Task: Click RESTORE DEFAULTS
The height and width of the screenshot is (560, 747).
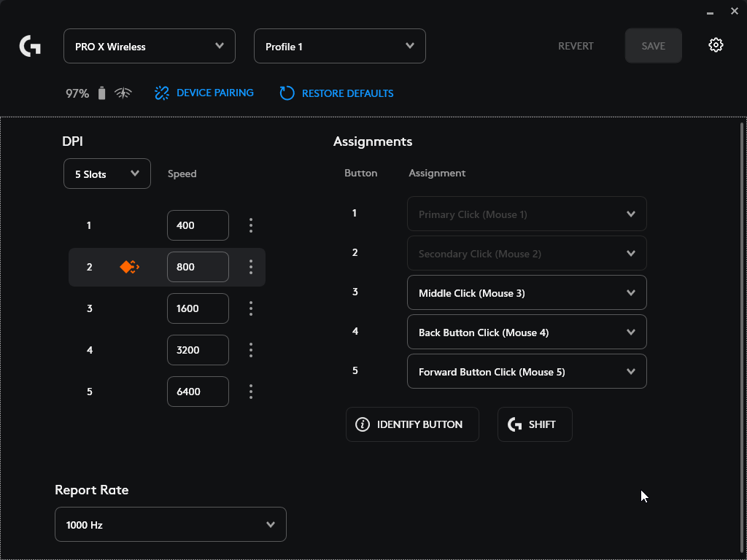Action: pyautogui.click(x=337, y=93)
